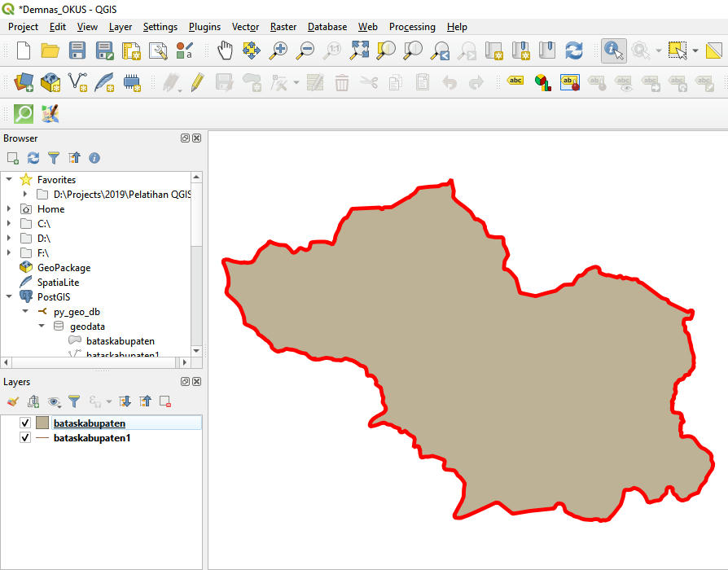This screenshot has width=728, height=570.
Task: Open the Raster menu
Action: tap(283, 27)
